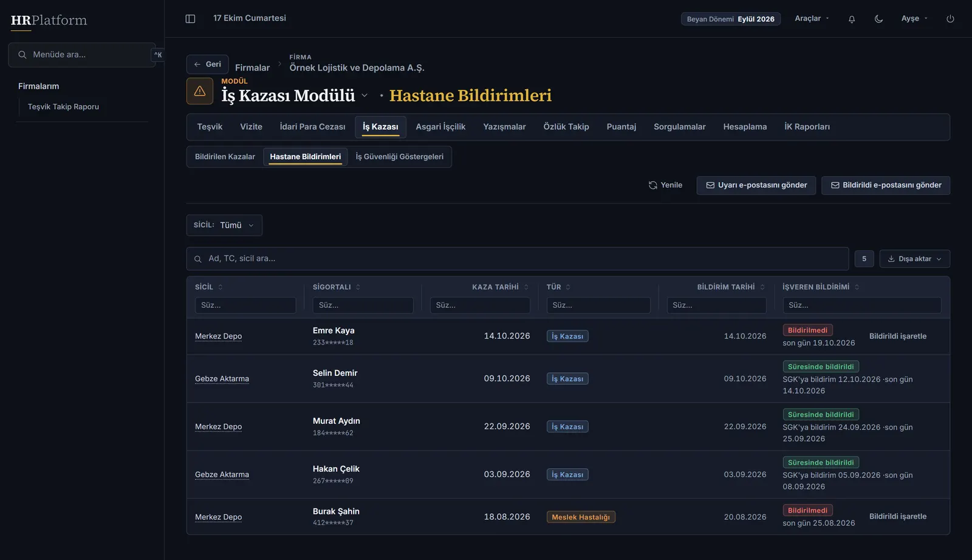972x560 pixels.
Task: Sort the İŞVEREN BİLDİRİMİ column
Action: coord(857,287)
